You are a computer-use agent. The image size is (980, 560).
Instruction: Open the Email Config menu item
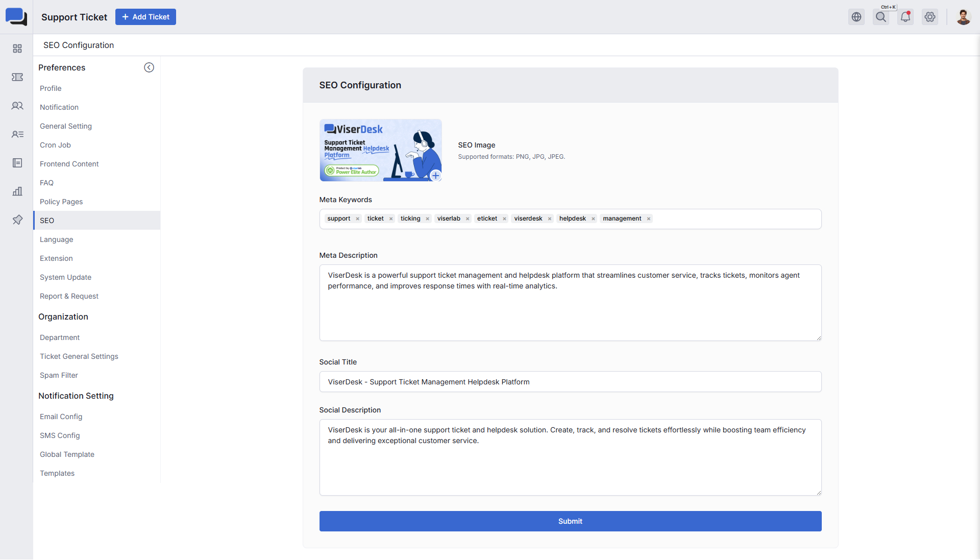61,417
